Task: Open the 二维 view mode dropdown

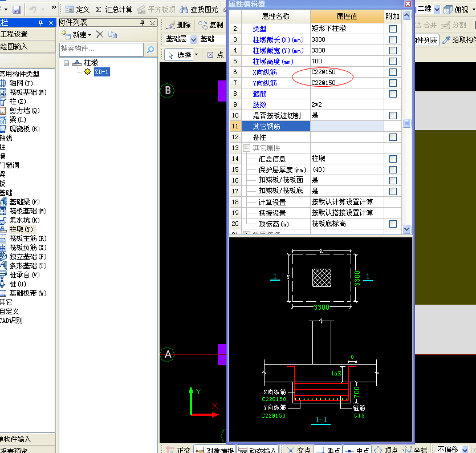Action: point(437,10)
